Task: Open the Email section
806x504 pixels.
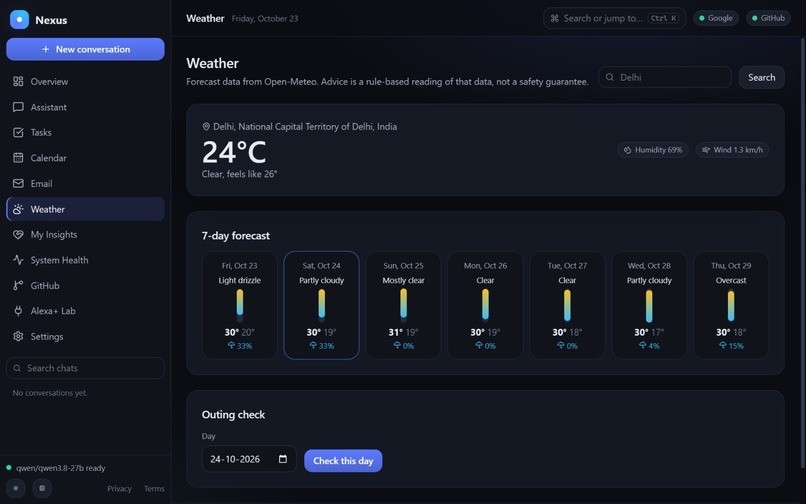Action: [x=85, y=184]
